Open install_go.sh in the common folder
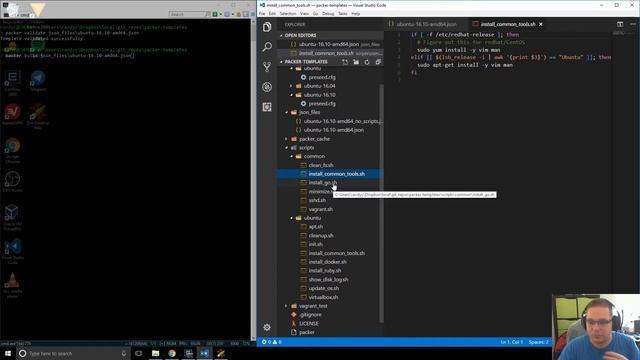Screen dimensions: 640x360 [x=322, y=182]
